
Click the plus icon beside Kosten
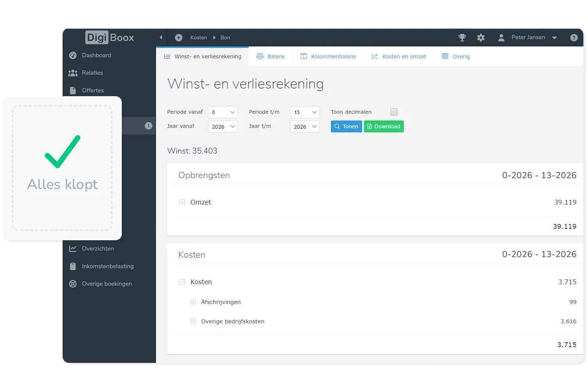[178, 38]
